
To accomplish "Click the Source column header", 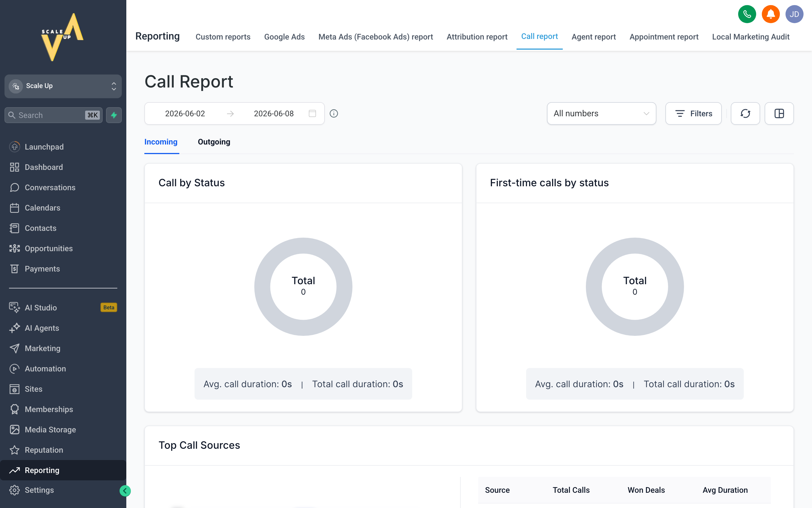I will (x=497, y=490).
